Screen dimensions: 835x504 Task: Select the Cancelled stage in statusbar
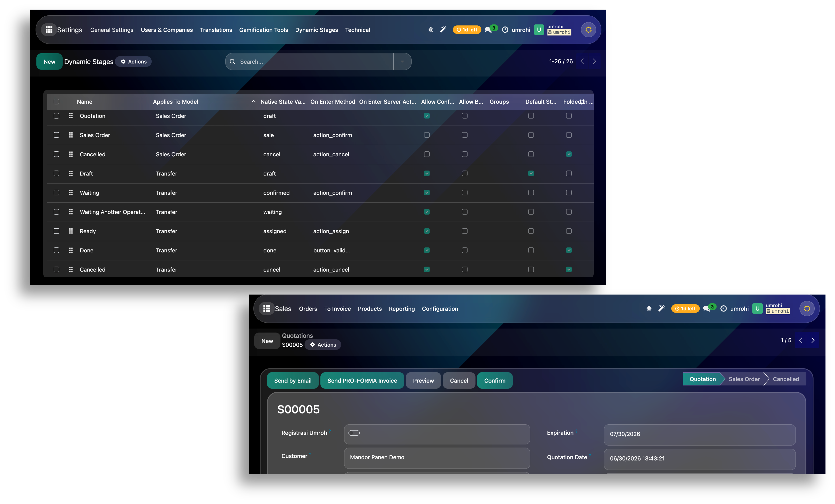786,379
